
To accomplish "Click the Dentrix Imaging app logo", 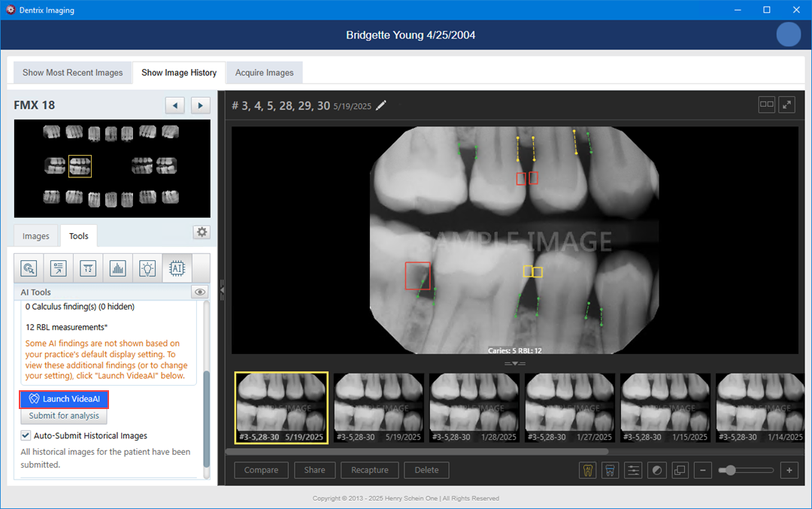I will point(11,10).
